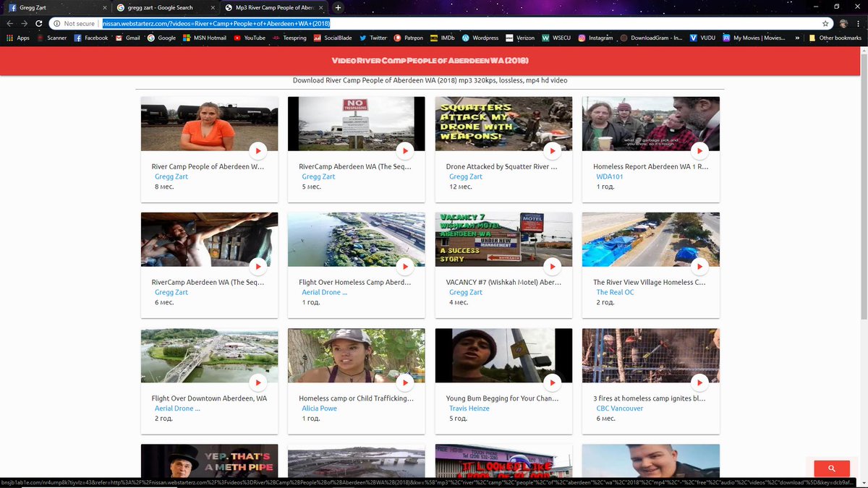Screen dimensions: 868x488
Task: Open the SocialBlade bookmark
Action: 333,38
